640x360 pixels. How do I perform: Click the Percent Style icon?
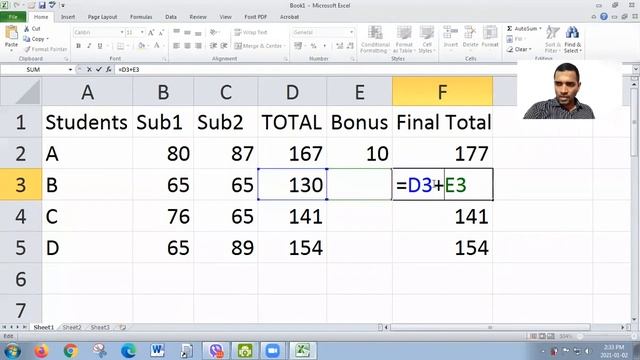(313, 46)
